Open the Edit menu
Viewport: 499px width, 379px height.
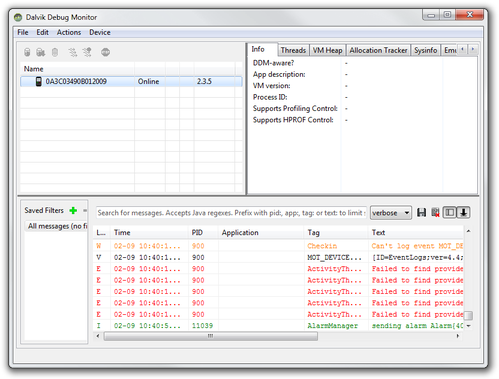coord(42,32)
